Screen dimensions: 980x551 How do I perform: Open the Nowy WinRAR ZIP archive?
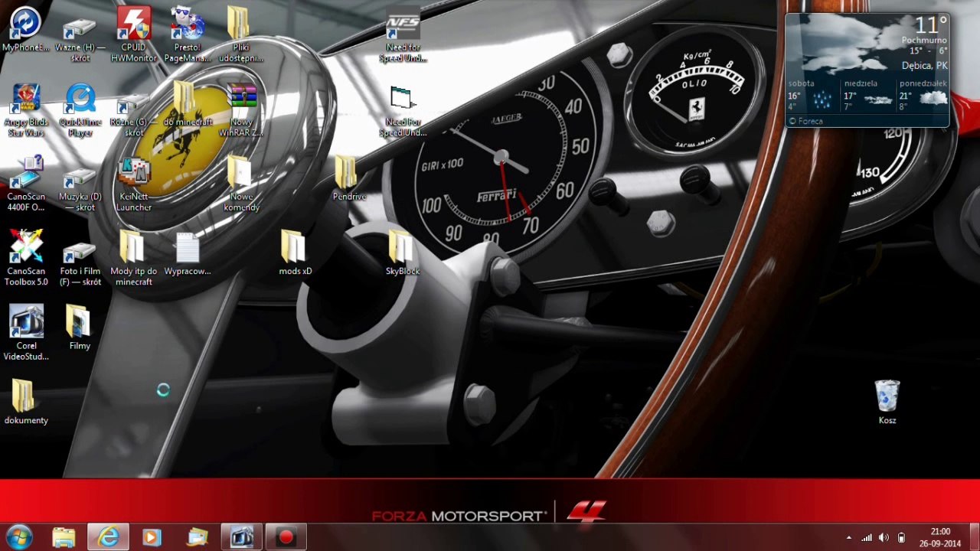(x=241, y=110)
